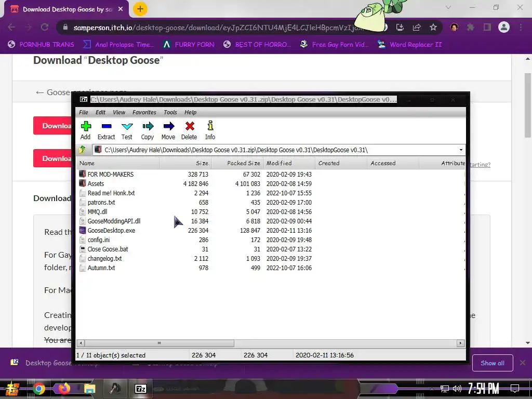Image resolution: width=532 pixels, height=399 pixels.
Task: Click the Test archive icon
Action: pyautogui.click(x=127, y=130)
